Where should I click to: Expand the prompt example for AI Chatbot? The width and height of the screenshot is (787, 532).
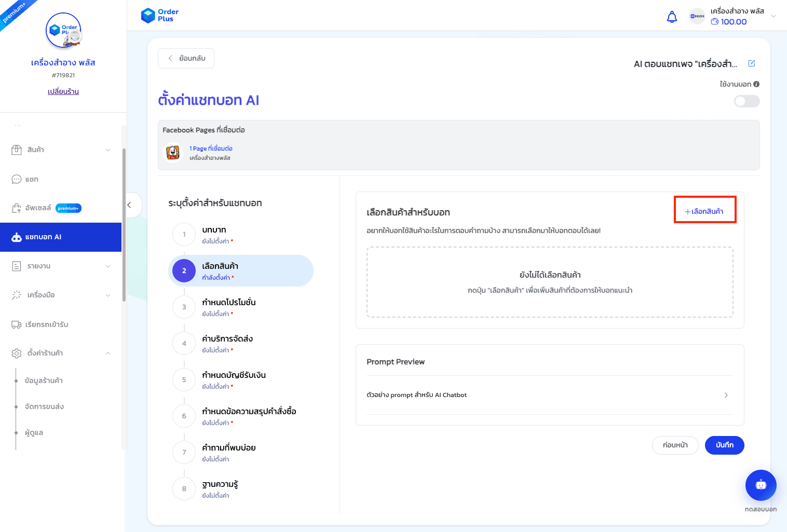pyautogui.click(x=726, y=395)
